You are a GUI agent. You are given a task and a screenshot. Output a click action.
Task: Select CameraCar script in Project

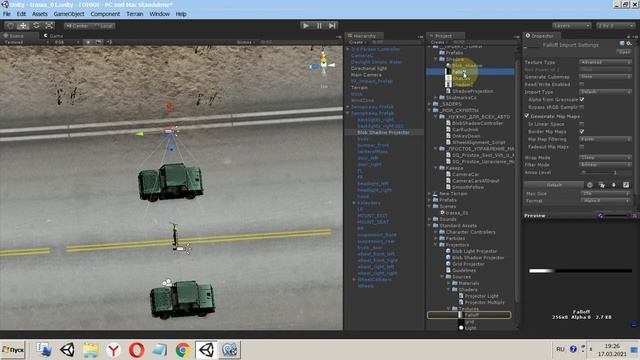[465, 174]
